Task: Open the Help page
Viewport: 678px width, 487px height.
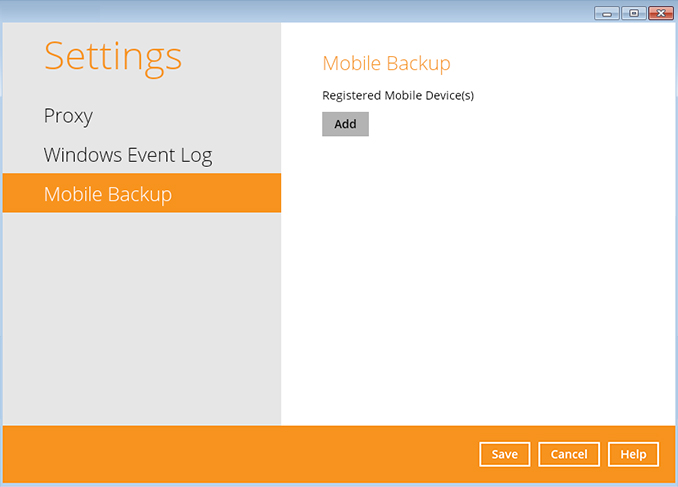Action: pyautogui.click(x=633, y=454)
